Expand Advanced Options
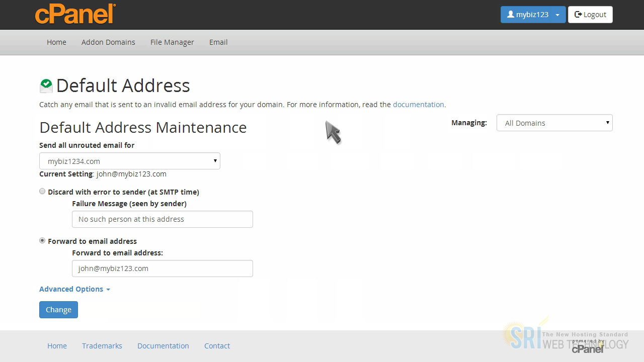 coord(74,289)
